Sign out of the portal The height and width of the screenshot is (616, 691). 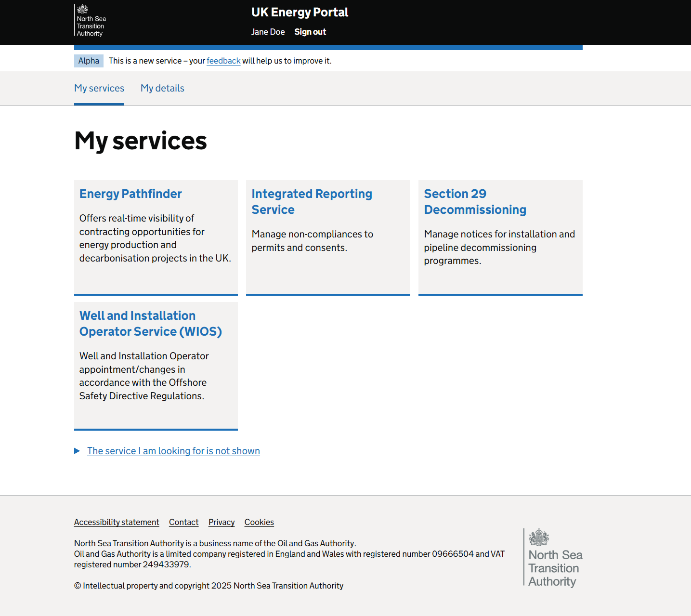(x=310, y=32)
